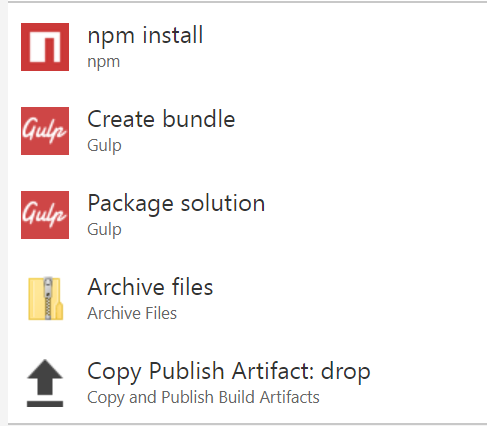Click the 'Gulp' subtitle under Create bundle

pos(104,146)
